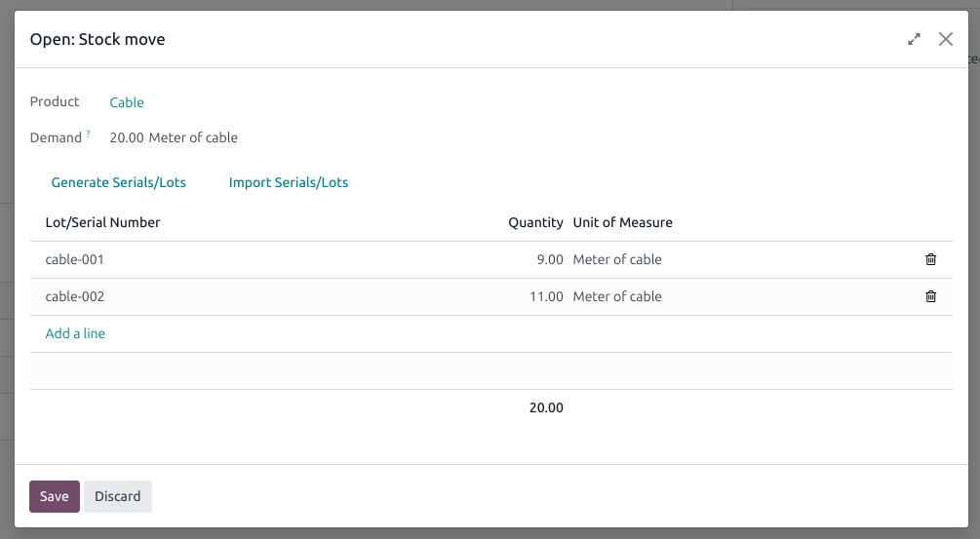
Task: Click Import Serials/Lots
Action: (x=288, y=182)
